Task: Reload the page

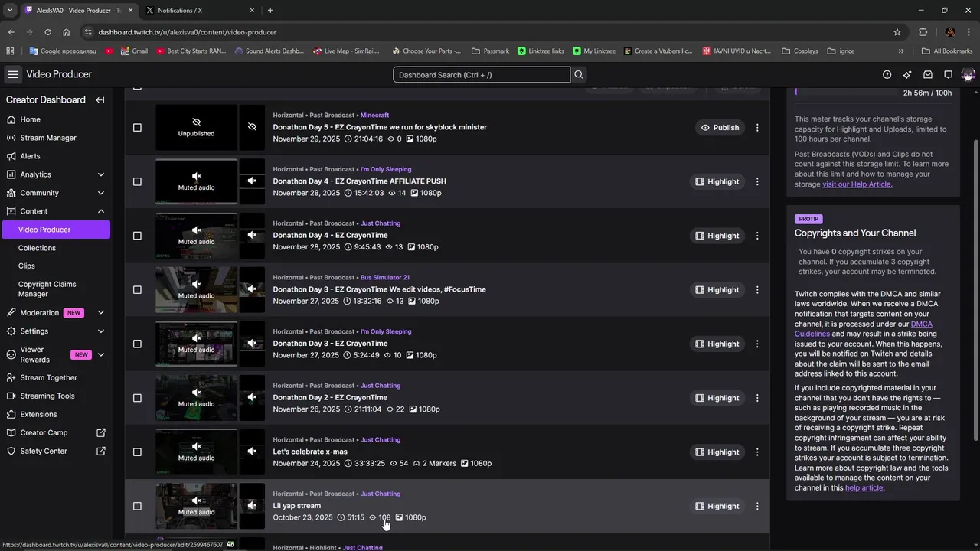Action: (x=47, y=32)
